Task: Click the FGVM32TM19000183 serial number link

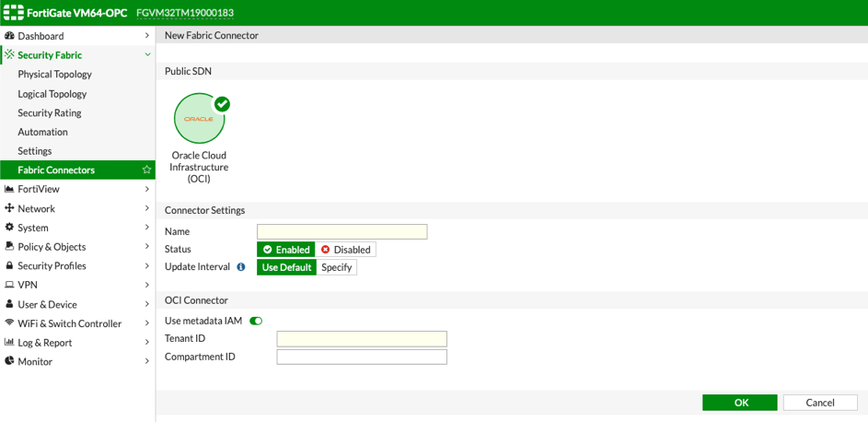Action: (185, 12)
